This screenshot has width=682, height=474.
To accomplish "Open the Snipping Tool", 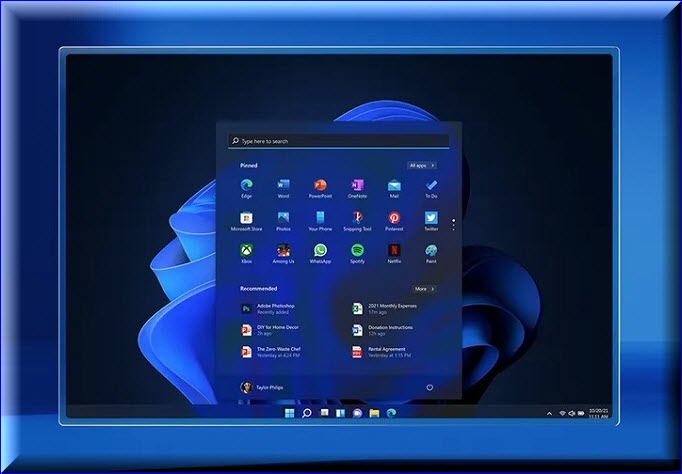I will point(357,221).
